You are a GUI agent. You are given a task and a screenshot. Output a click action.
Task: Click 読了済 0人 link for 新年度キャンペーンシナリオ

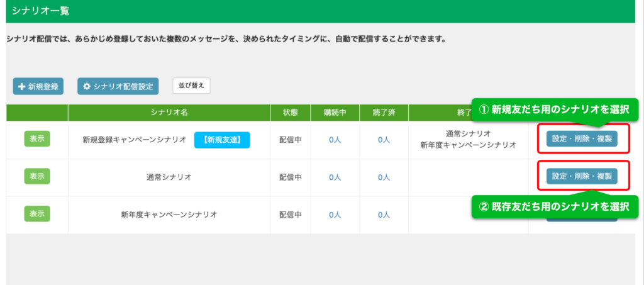coord(384,215)
